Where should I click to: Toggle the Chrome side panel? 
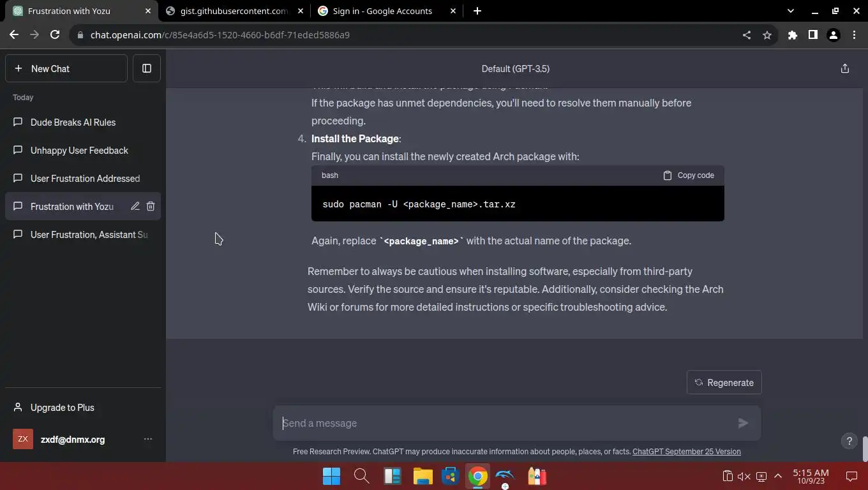[813, 35]
